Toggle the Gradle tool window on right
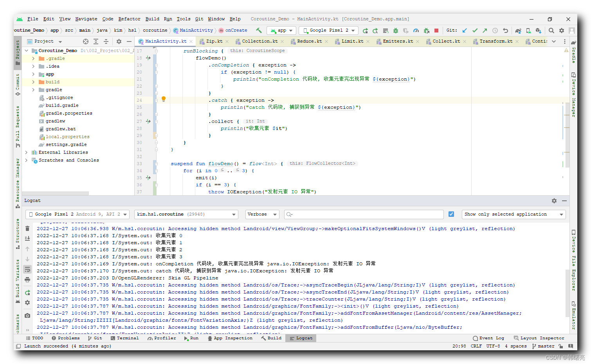Screen dimensions: 591x364 click(573, 52)
